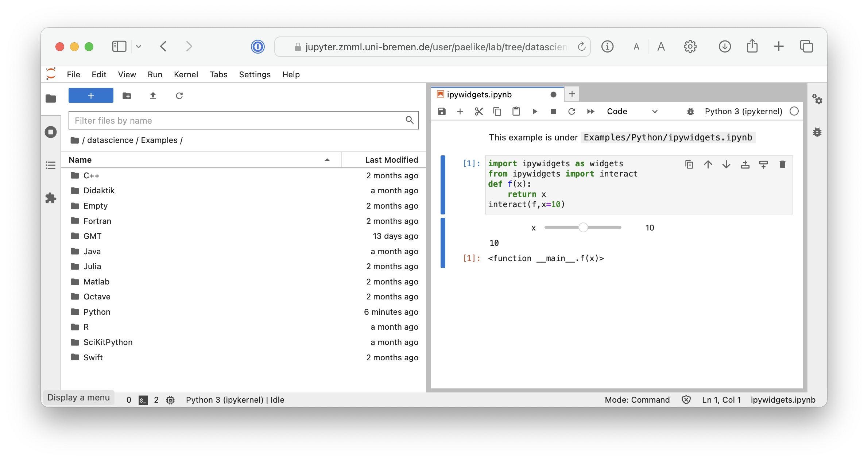This screenshot has width=868, height=461.
Task: Open the SciKitPython folder
Action: point(243,342)
